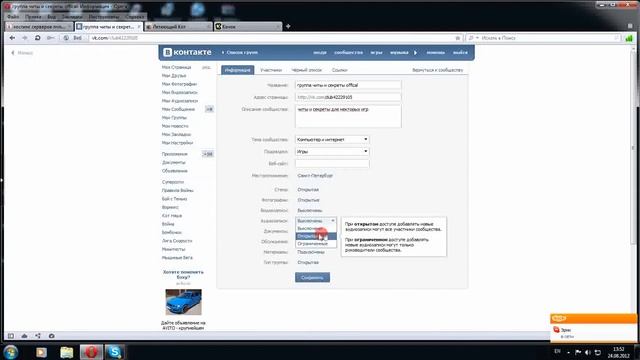Screen dimensions: 640x360
Task: Choose Открытые in the Аудиозаписи dropdown
Action: click(x=316, y=236)
